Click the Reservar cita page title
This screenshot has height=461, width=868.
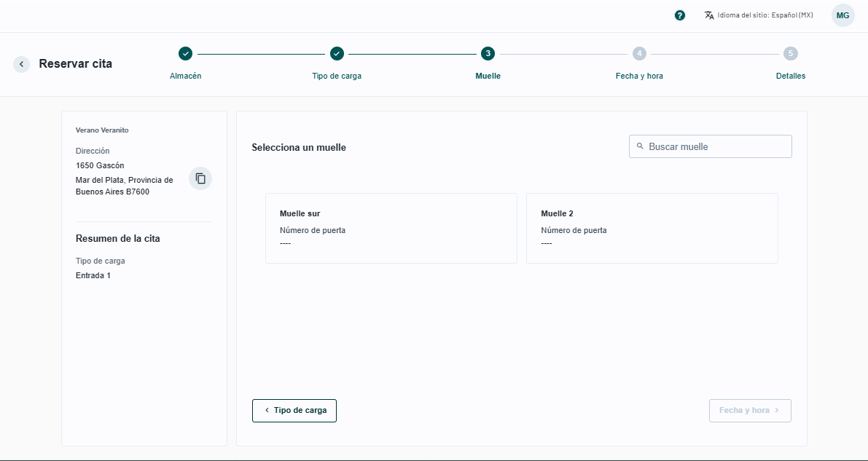tap(75, 63)
